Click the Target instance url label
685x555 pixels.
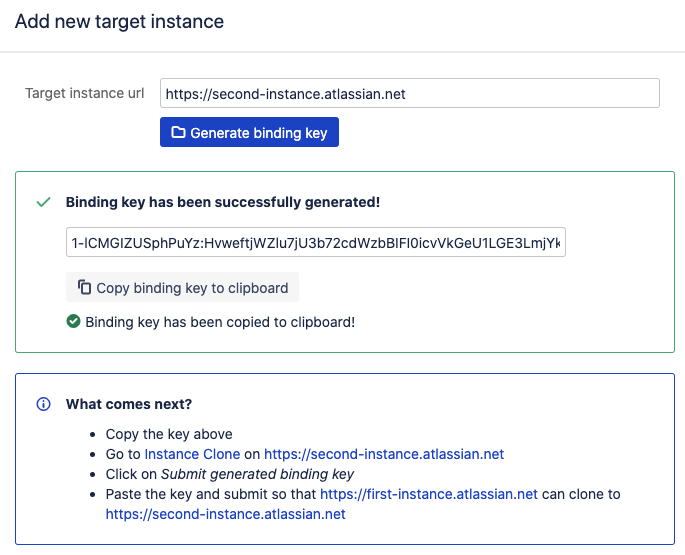pos(85,94)
